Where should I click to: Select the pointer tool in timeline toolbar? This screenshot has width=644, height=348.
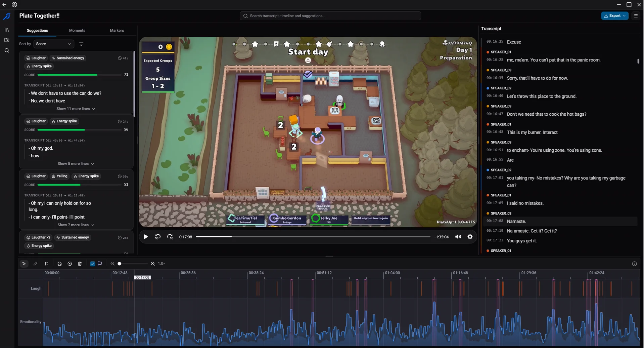click(x=24, y=264)
